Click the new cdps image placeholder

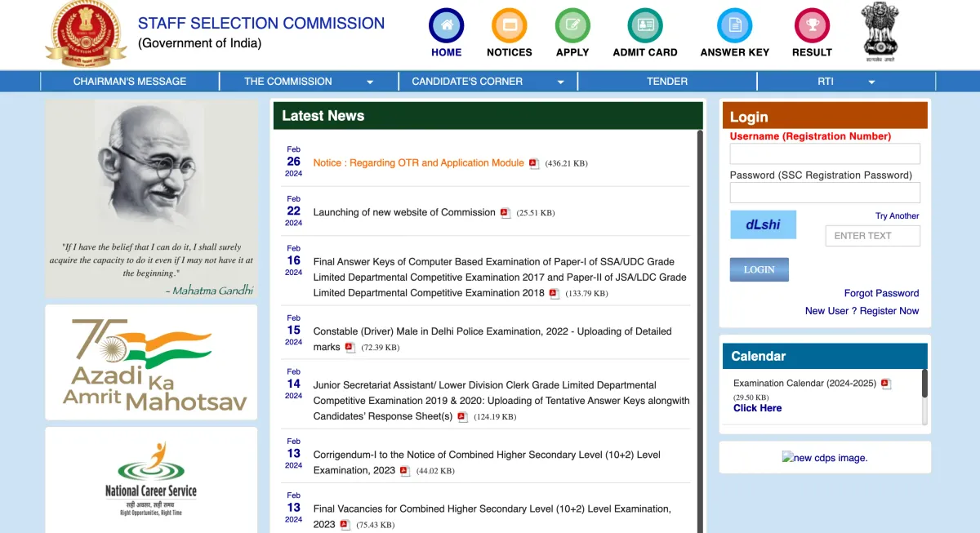tap(825, 458)
